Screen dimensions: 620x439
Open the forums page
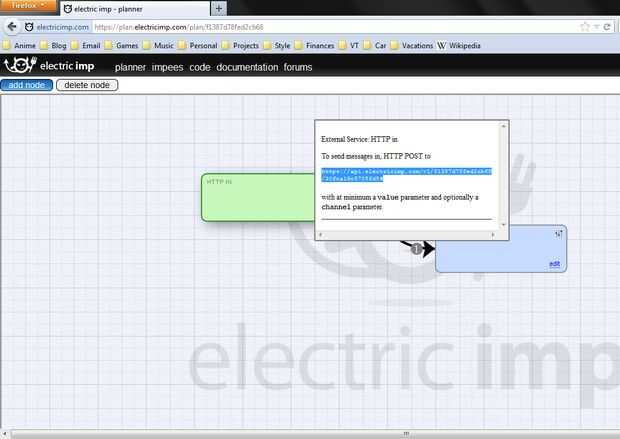click(x=298, y=67)
